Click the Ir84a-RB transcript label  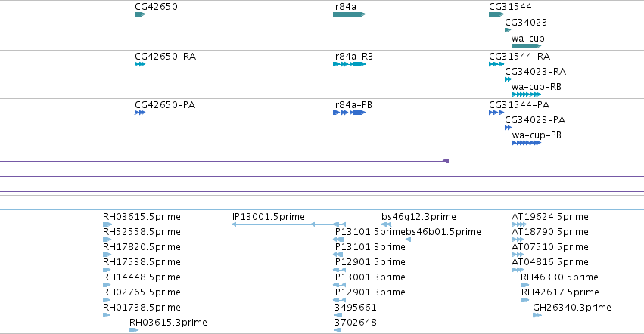(353, 57)
